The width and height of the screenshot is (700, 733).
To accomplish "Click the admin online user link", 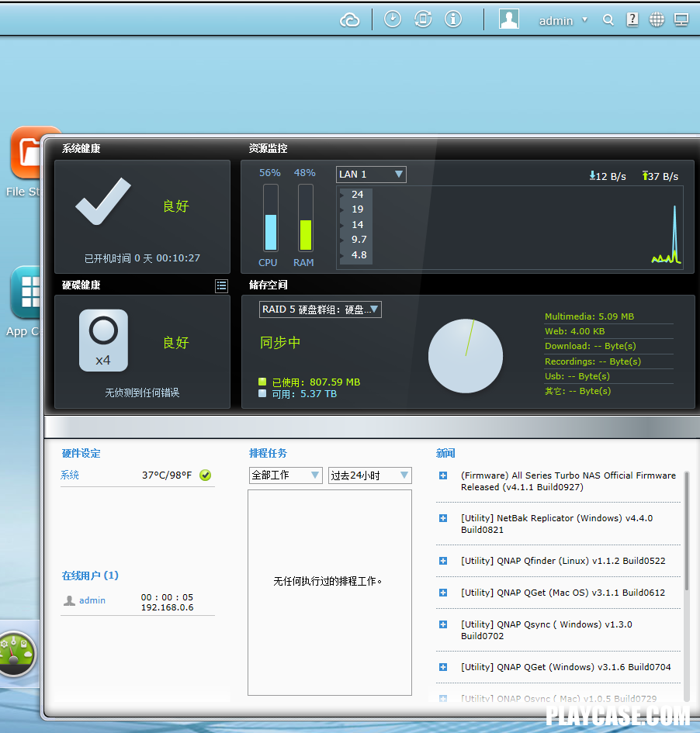I will (92, 600).
